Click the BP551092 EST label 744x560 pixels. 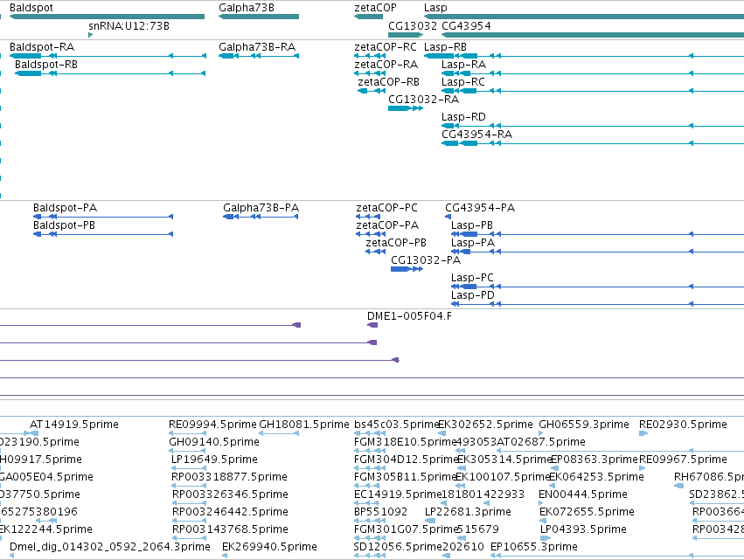tap(381, 512)
